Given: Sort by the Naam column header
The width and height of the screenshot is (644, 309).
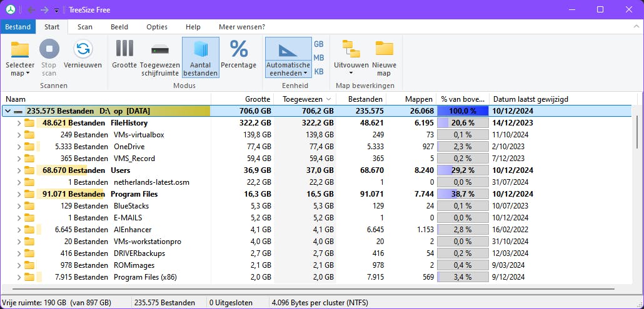Looking at the screenshot, I should click(106, 99).
